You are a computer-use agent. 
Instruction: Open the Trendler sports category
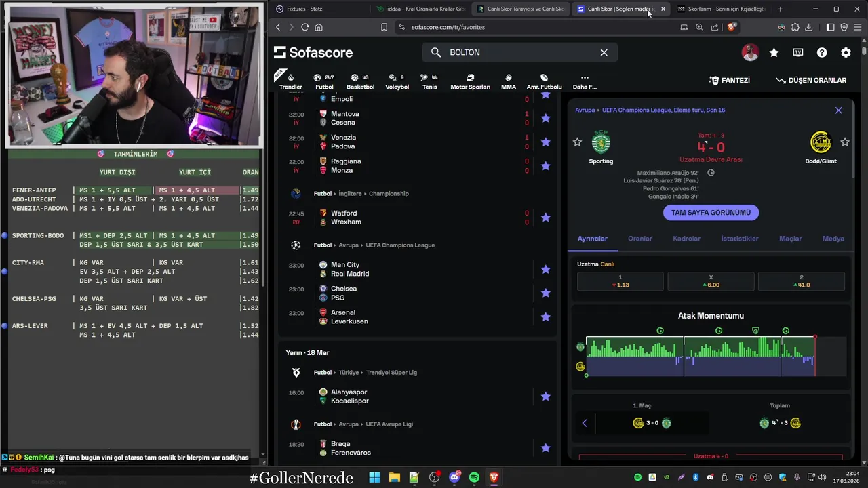pyautogui.click(x=291, y=81)
